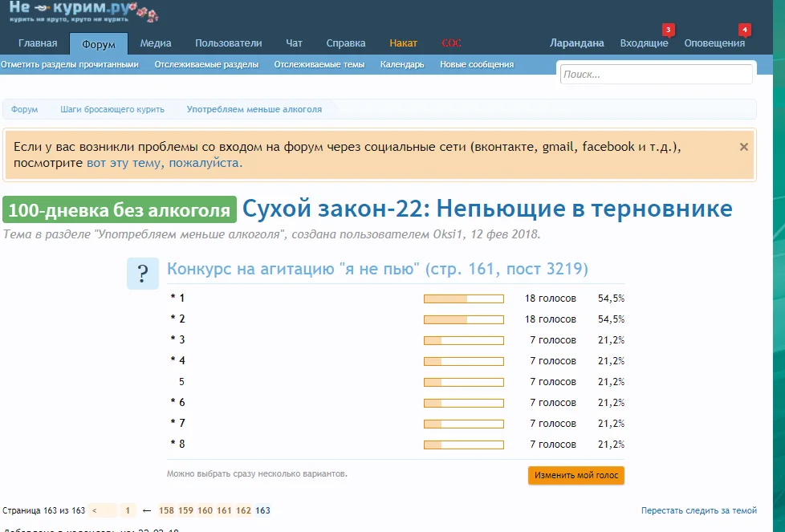Click the question mark poll icon
Viewport: 785px width, 532px height.
(143, 274)
